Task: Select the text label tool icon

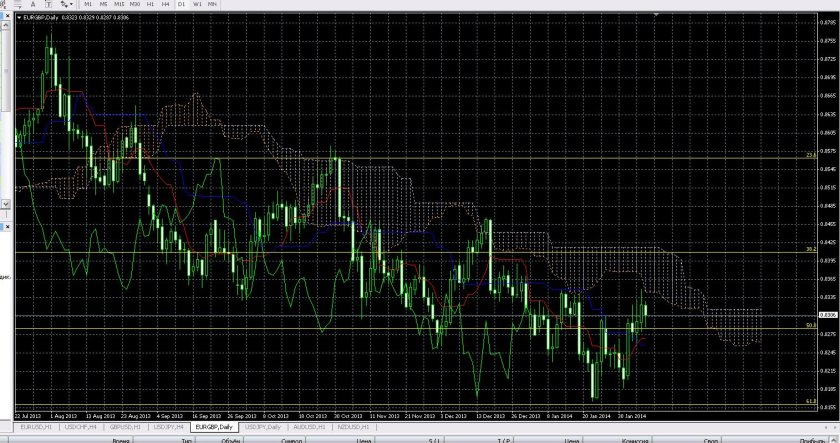Action: (x=47, y=5)
